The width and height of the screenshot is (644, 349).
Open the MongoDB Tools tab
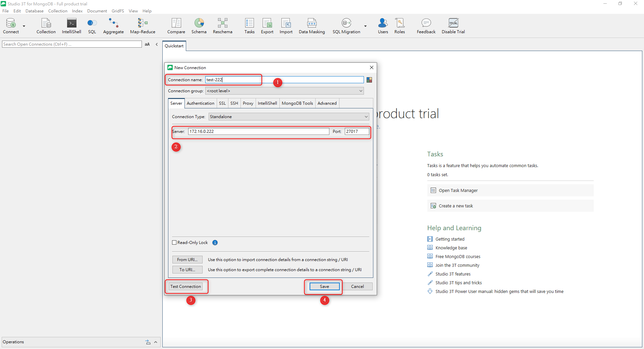pyautogui.click(x=297, y=103)
